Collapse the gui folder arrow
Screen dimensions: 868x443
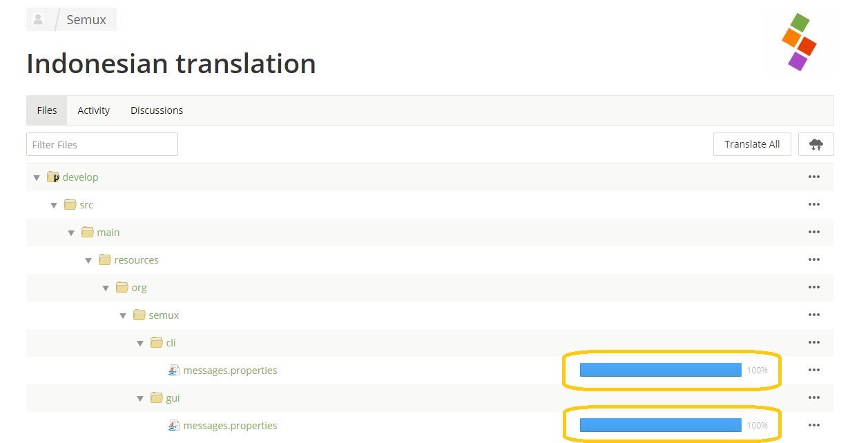coord(140,399)
